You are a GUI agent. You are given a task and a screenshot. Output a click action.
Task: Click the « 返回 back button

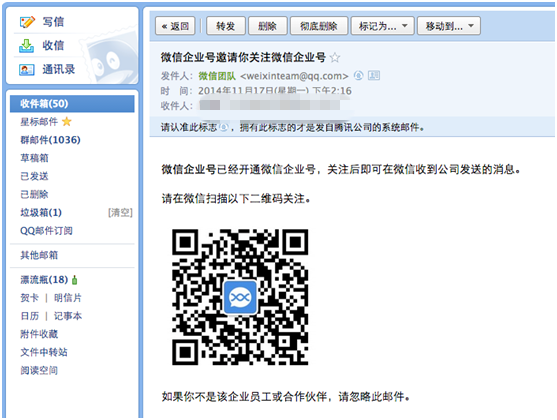(x=175, y=26)
